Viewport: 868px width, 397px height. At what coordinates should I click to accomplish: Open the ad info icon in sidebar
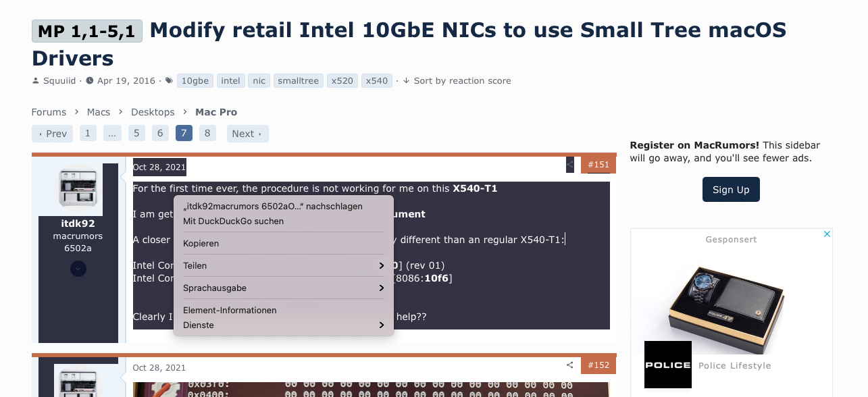tap(826, 234)
